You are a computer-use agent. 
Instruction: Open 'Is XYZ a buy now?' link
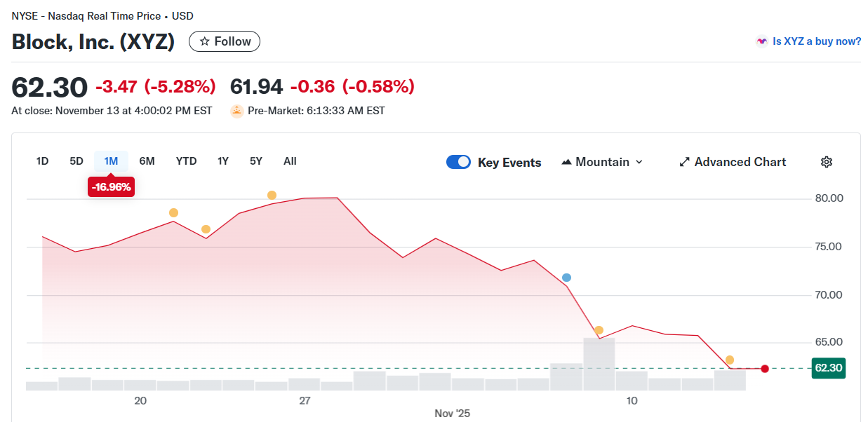(817, 41)
